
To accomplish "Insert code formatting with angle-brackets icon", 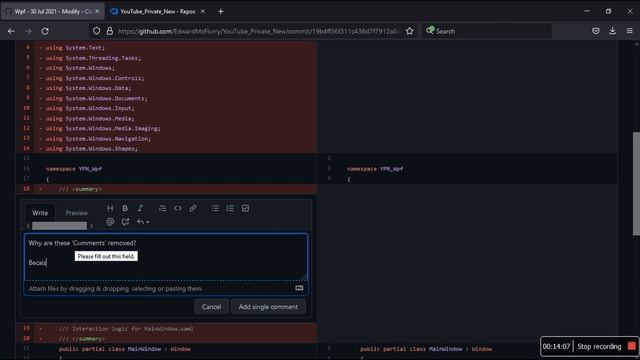I will (x=178, y=208).
